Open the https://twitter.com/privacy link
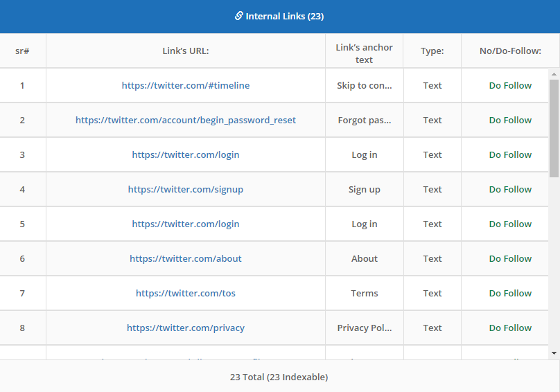 [x=186, y=328]
